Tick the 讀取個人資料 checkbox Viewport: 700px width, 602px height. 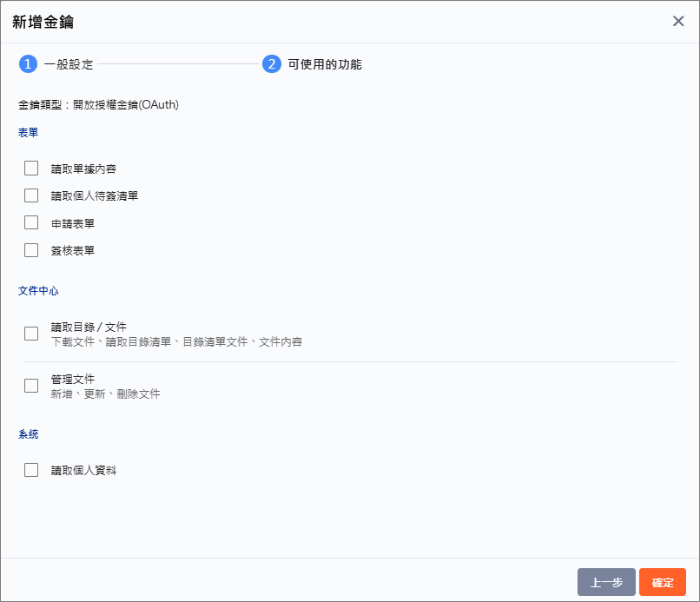click(x=31, y=470)
